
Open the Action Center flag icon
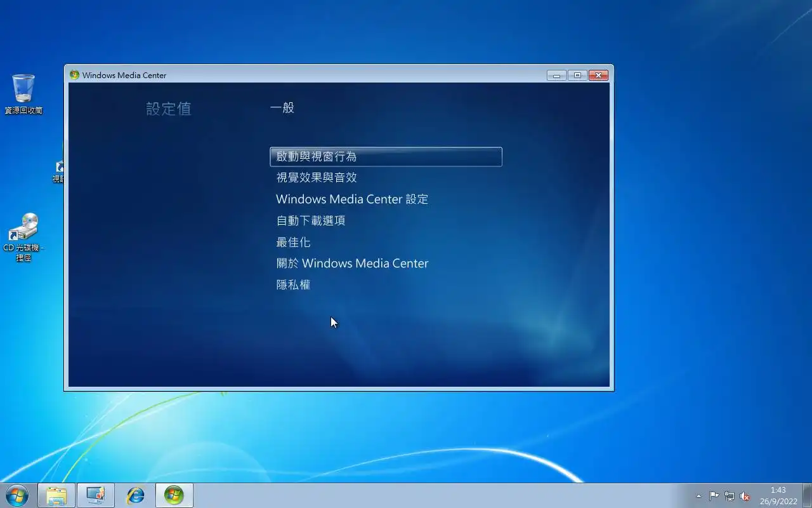coord(714,496)
